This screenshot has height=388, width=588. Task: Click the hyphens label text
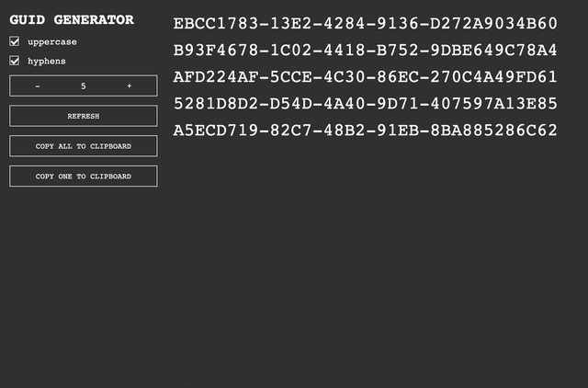pyautogui.click(x=47, y=62)
